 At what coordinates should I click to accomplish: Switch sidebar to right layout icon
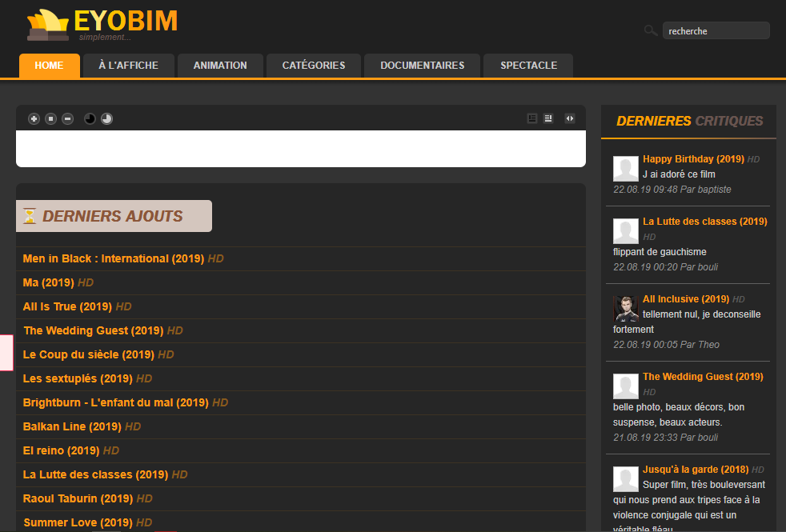click(548, 118)
